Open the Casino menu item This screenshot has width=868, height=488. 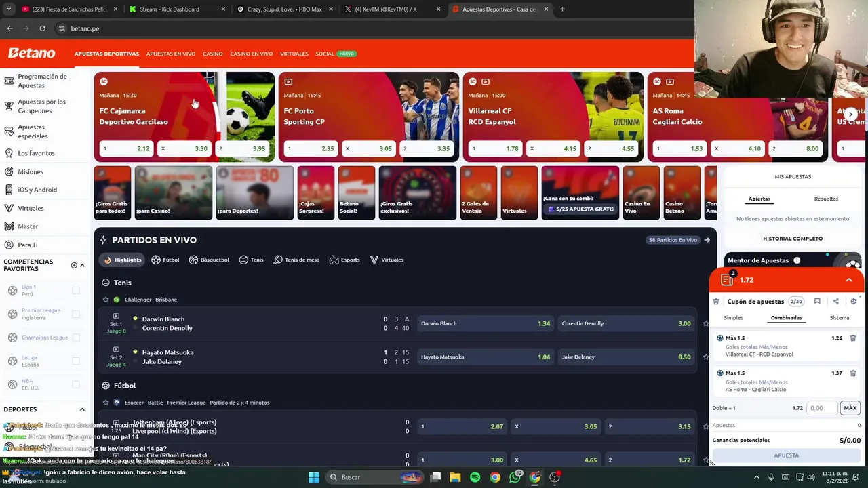(x=212, y=54)
